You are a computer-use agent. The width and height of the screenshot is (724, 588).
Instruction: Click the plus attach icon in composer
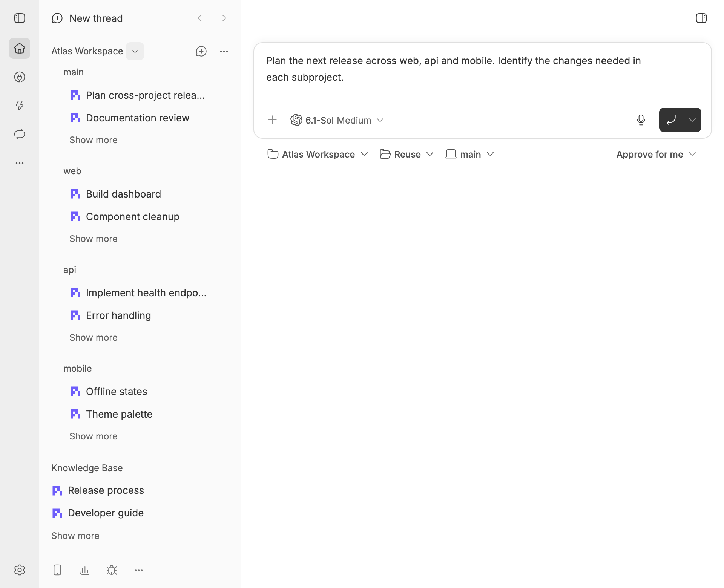tap(272, 120)
